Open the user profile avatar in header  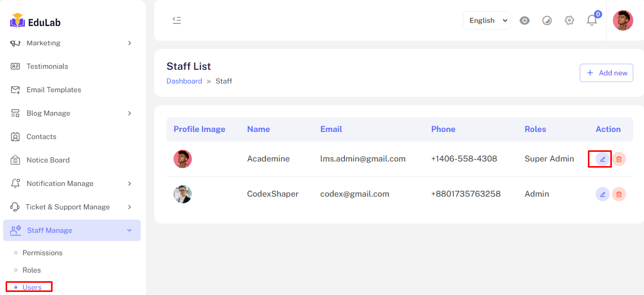(x=623, y=20)
